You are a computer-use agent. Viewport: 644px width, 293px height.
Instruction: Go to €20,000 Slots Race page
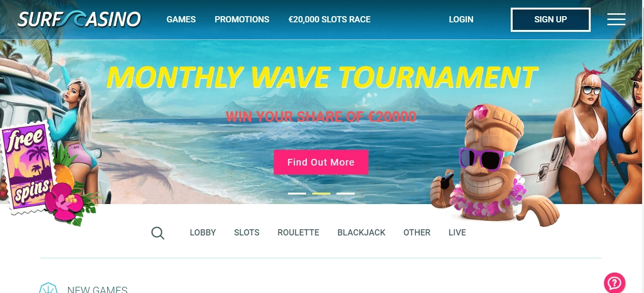(329, 20)
